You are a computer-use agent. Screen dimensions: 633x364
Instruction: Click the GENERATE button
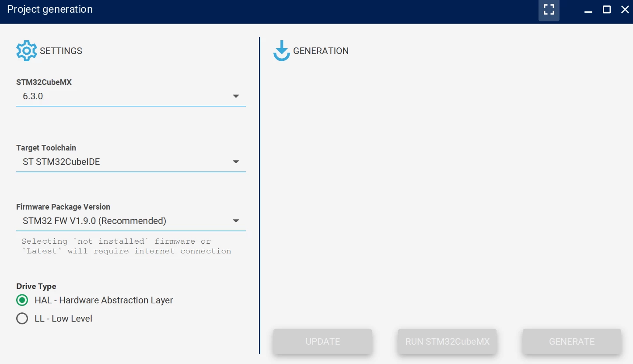[572, 342]
